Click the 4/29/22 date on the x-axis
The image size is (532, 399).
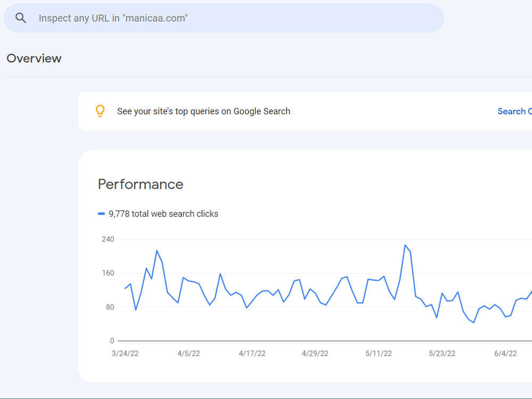(x=315, y=354)
